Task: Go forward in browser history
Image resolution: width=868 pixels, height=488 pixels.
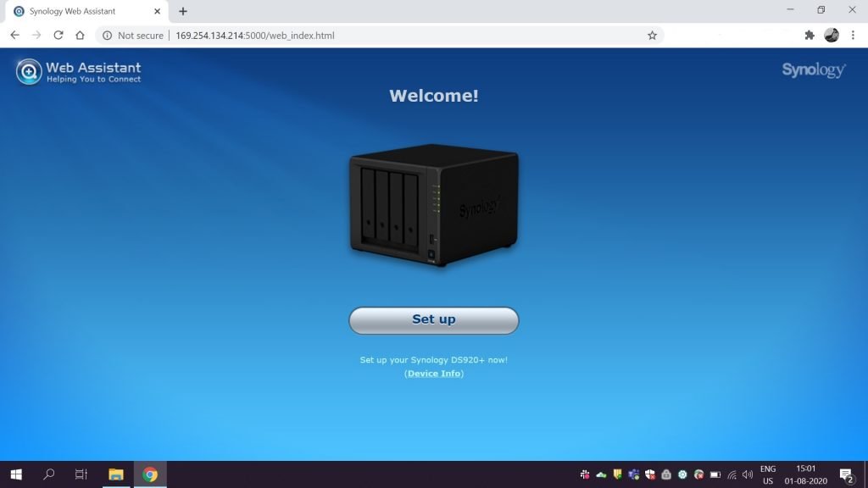Action: [x=36, y=35]
